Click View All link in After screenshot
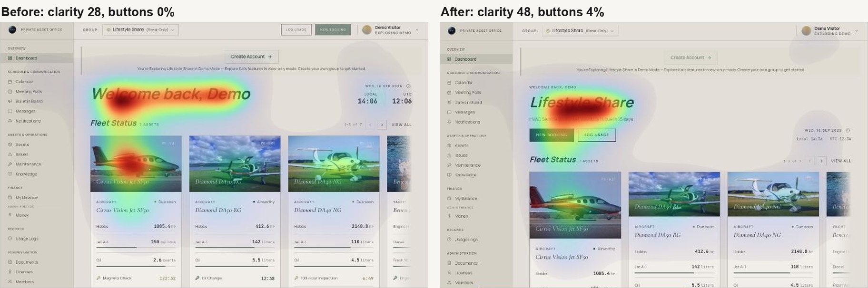This screenshot has height=288, width=868. coord(841,161)
